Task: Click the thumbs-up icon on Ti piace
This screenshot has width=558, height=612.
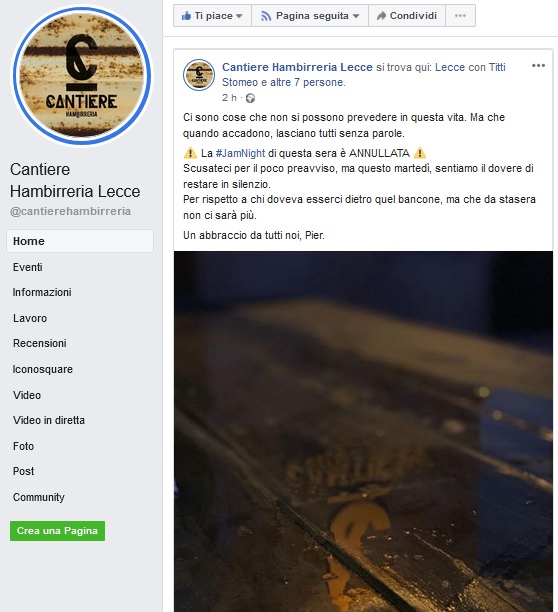Action: [x=186, y=16]
